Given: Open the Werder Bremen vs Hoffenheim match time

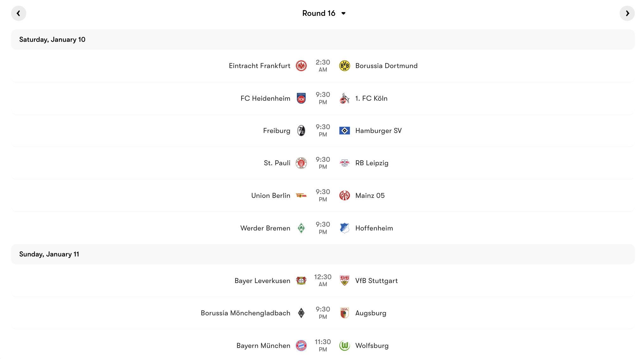Looking at the screenshot, I should tap(323, 228).
